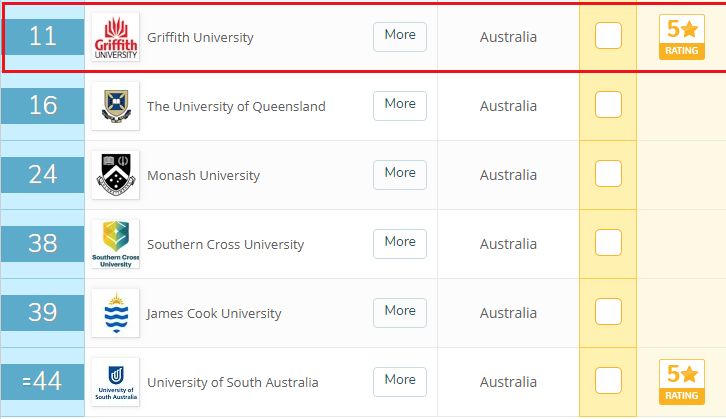The image size is (726, 419).
Task: Open The University of Queensland name link
Action: pyautogui.click(x=236, y=106)
